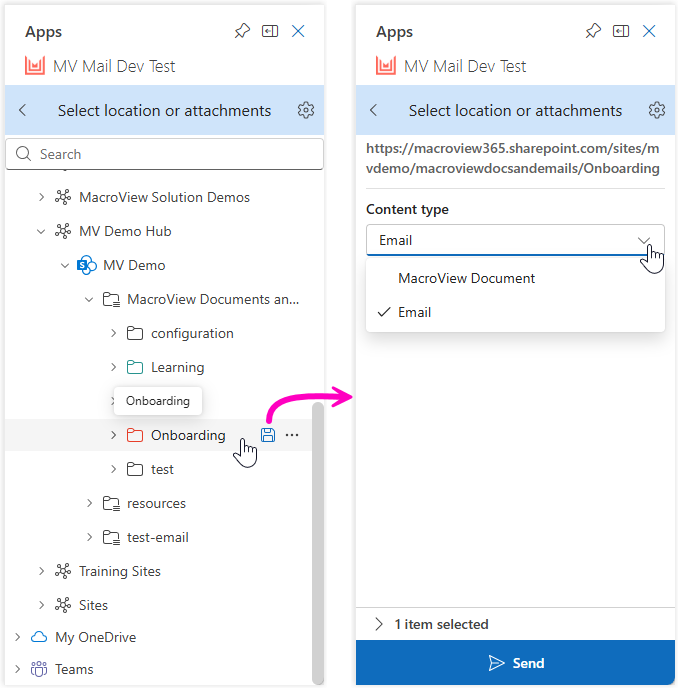Open settings gear in left panel header

click(306, 110)
